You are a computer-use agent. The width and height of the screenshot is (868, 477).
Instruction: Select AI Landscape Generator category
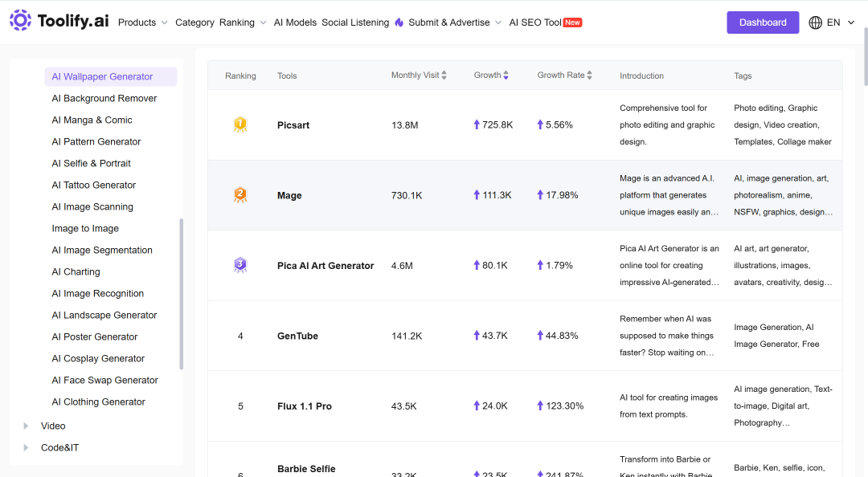tap(104, 315)
